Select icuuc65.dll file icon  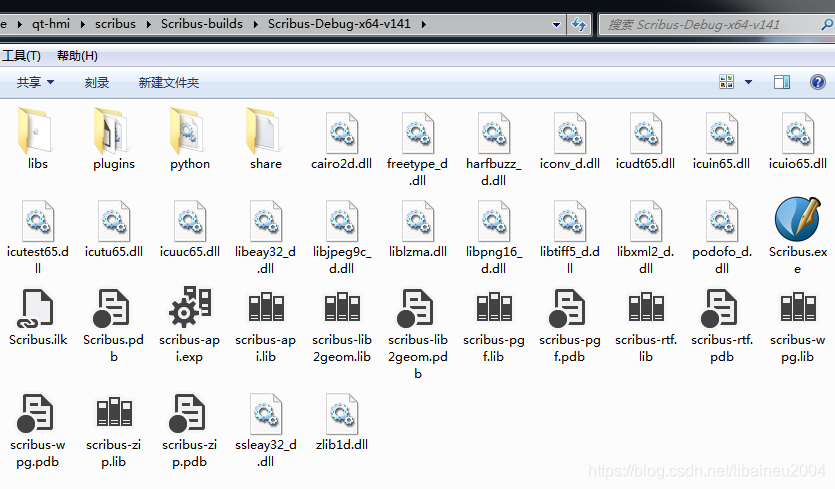pyautogui.click(x=190, y=221)
